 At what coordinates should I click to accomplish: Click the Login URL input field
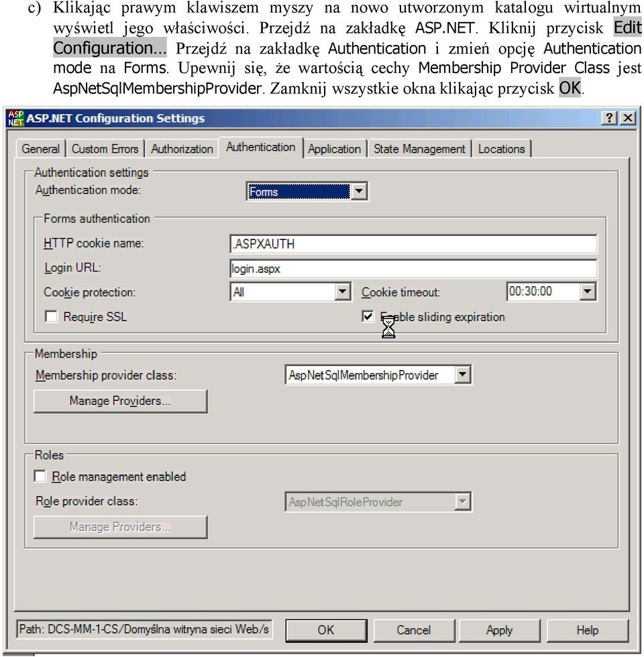click(413, 269)
